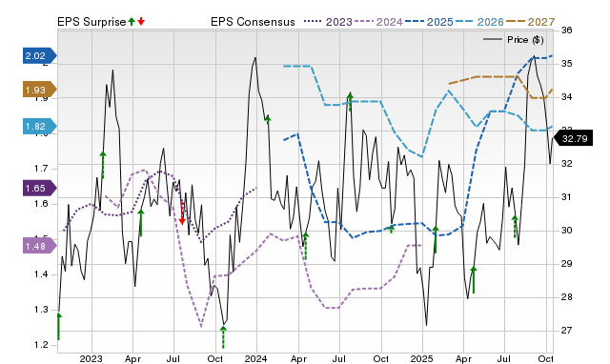610x364 pixels.
Task: Click the 1.82 EPS value tag
Action: tap(39, 127)
